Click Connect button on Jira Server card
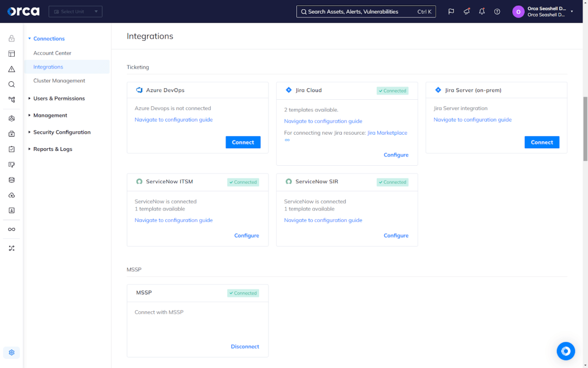The height and width of the screenshot is (368, 588). tap(542, 142)
